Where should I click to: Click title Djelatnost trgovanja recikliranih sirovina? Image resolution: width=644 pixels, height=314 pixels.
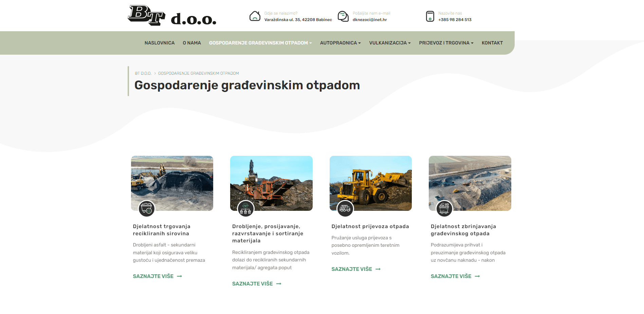(x=162, y=230)
